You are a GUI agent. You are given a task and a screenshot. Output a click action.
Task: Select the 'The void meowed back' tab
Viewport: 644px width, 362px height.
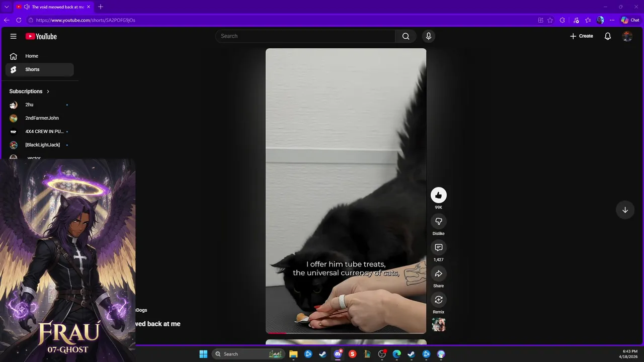pyautogui.click(x=53, y=7)
